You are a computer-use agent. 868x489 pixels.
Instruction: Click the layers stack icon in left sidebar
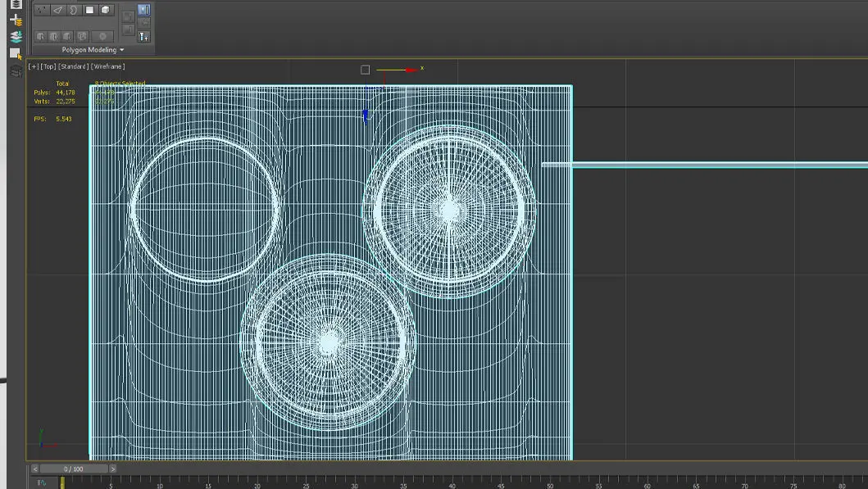click(x=16, y=4)
